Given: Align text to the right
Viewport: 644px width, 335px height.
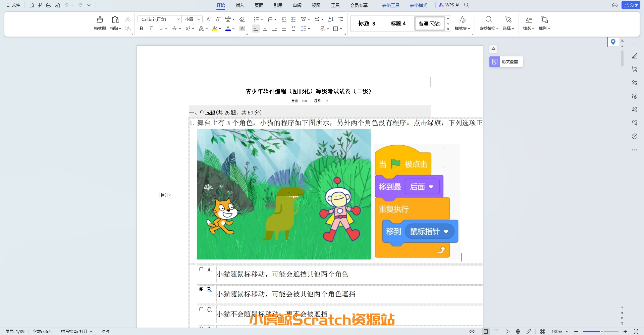Looking at the screenshot, I should pyautogui.click(x=274, y=29).
